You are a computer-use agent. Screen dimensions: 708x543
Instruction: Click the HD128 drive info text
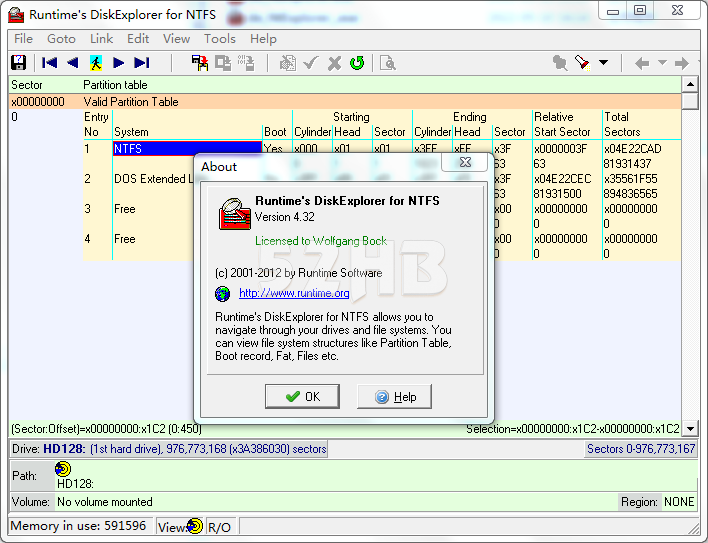pos(169,449)
